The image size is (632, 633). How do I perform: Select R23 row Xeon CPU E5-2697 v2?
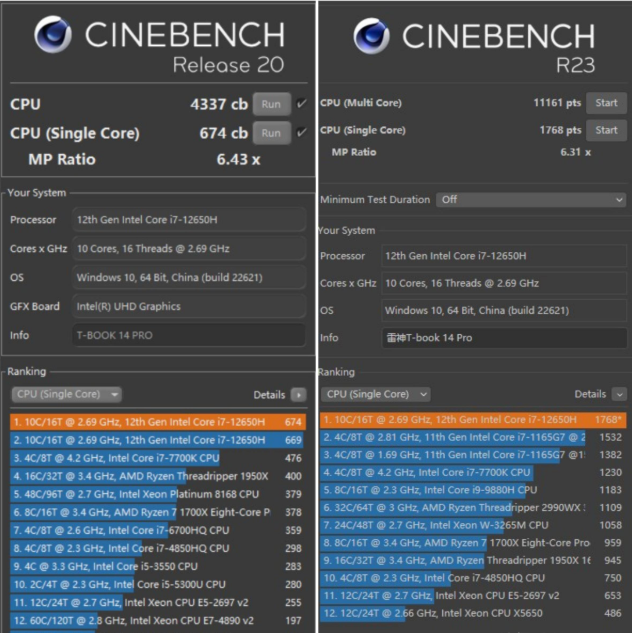pos(473,595)
